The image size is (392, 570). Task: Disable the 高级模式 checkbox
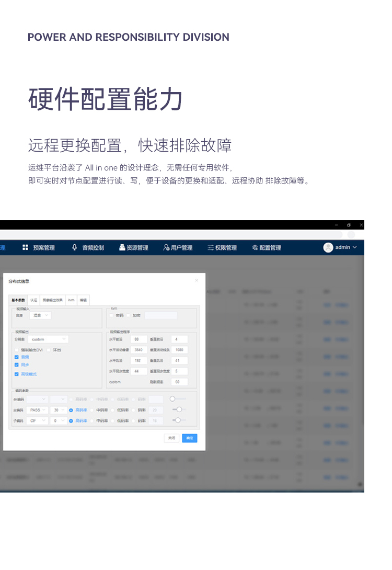(x=17, y=374)
